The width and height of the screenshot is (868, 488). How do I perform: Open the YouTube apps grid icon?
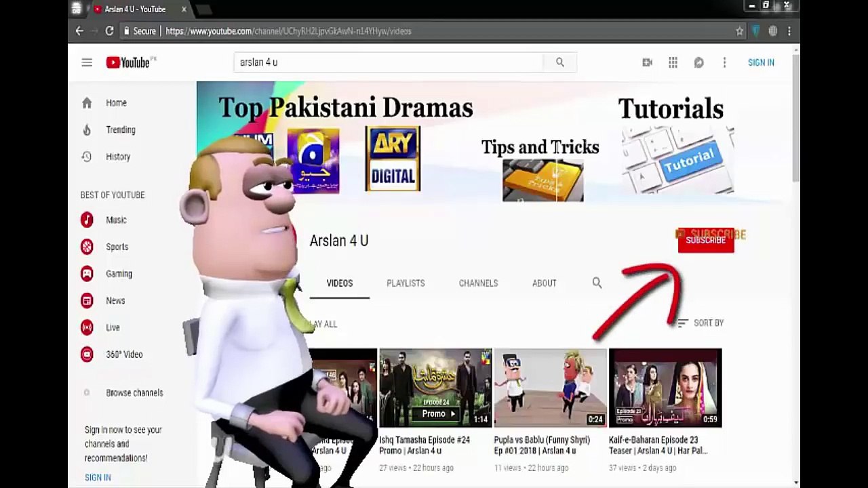click(673, 62)
